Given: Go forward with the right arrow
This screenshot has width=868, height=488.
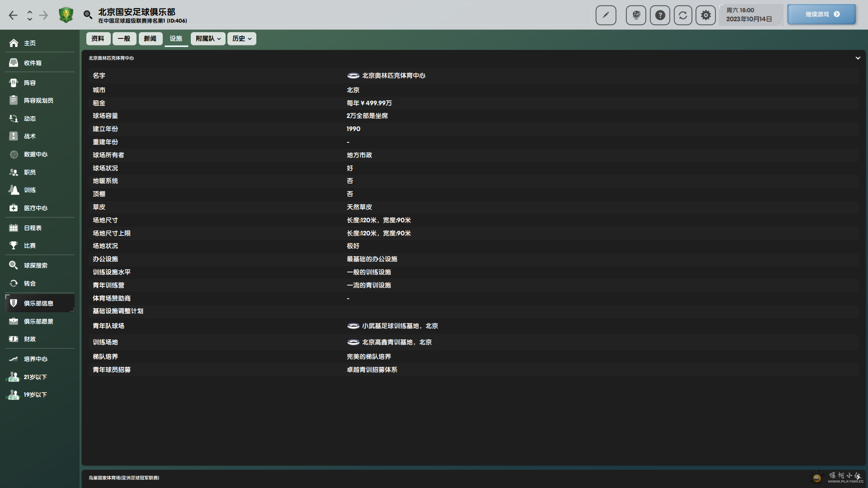Looking at the screenshot, I should point(43,15).
